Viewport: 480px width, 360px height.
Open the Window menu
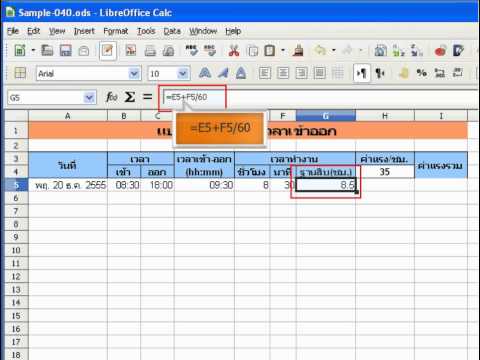pos(203,31)
